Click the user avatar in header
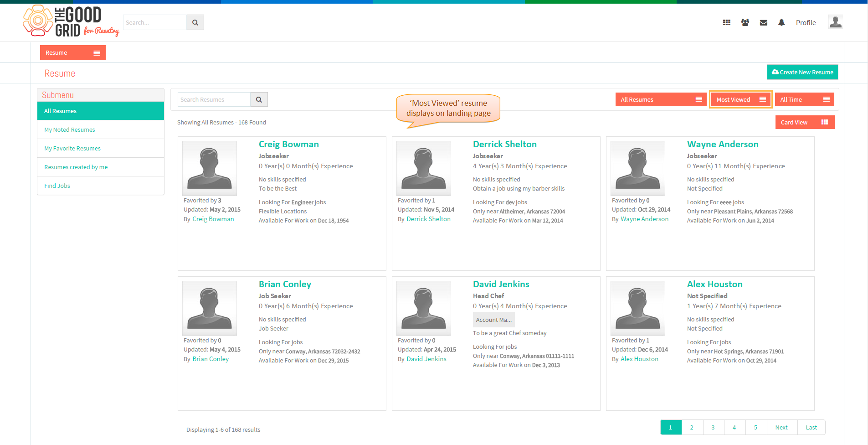868x445 pixels. coord(835,22)
